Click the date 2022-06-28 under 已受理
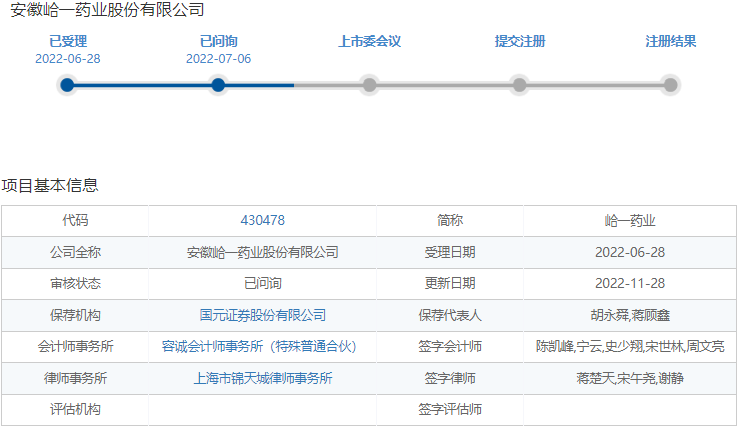 (68, 59)
